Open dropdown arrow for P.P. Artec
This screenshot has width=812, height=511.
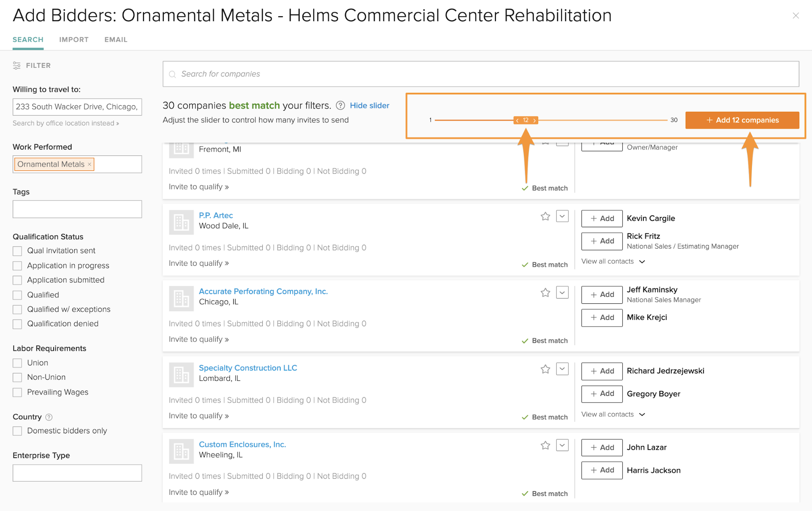pyautogui.click(x=562, y=216)
